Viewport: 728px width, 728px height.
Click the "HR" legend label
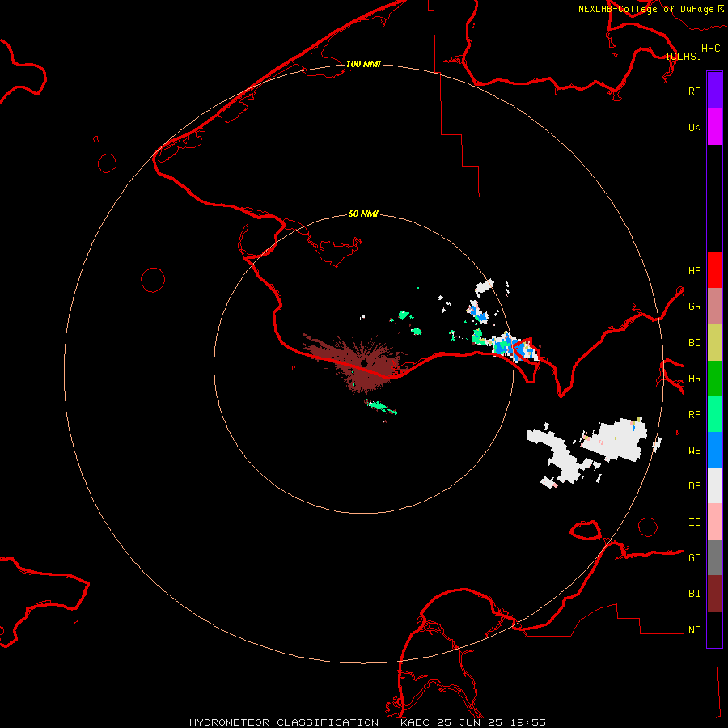tap(694, 379)
